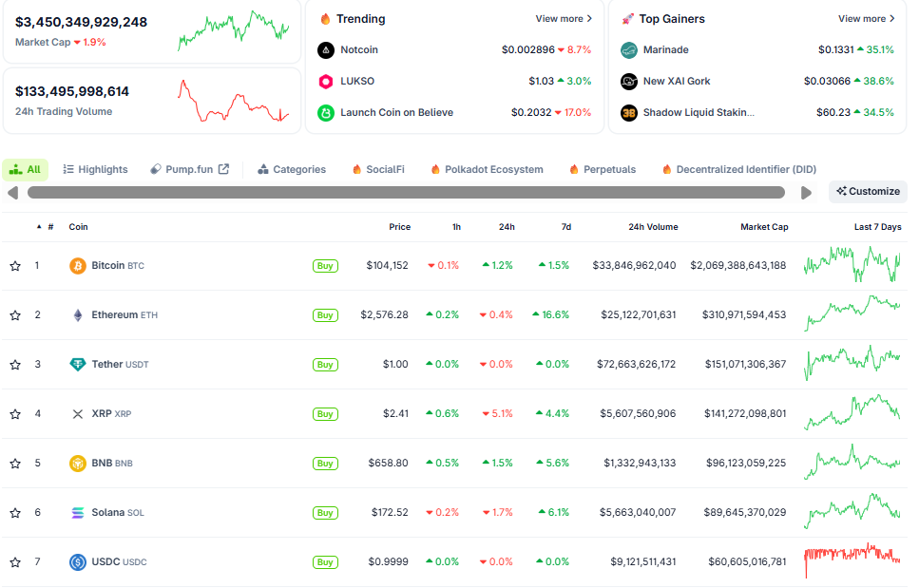The image size is (919, 588).
Task: Click the USDC coin logo icon
Action: [x=78, y=562]
